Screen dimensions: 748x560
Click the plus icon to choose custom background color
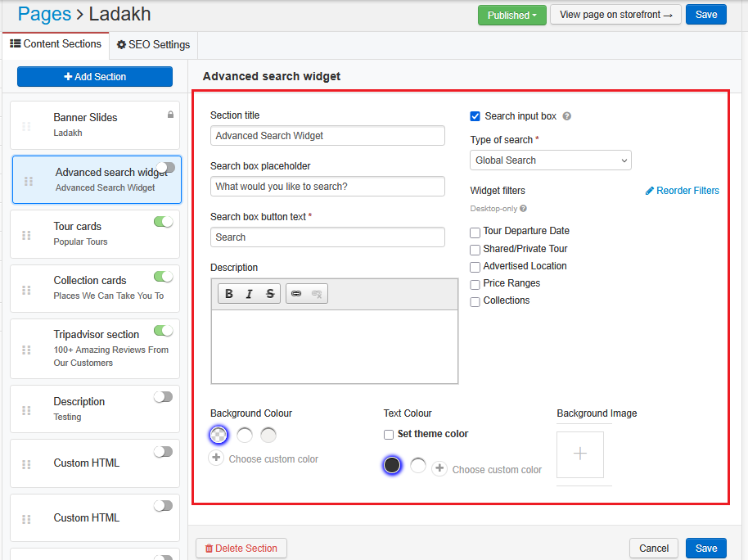[216, 458]
